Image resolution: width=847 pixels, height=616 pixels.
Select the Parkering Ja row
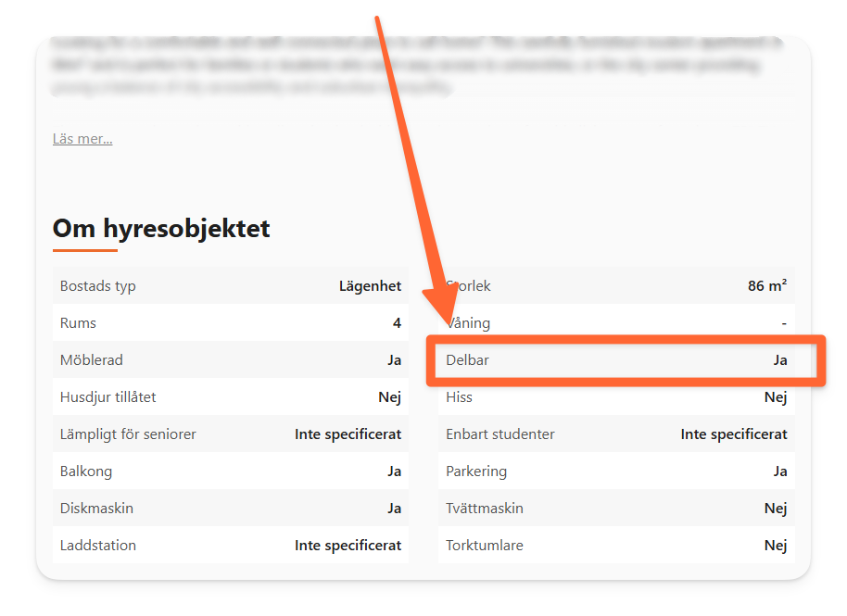pyautogui.click(x=616, y=471)
